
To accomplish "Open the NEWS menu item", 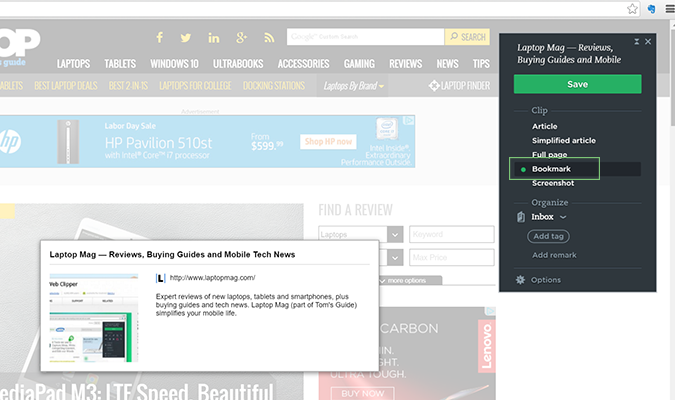I will 447,64.
